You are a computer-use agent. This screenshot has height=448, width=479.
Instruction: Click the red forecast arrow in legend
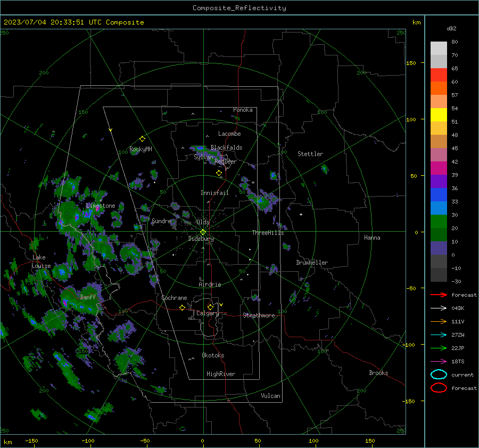(439, 295)
